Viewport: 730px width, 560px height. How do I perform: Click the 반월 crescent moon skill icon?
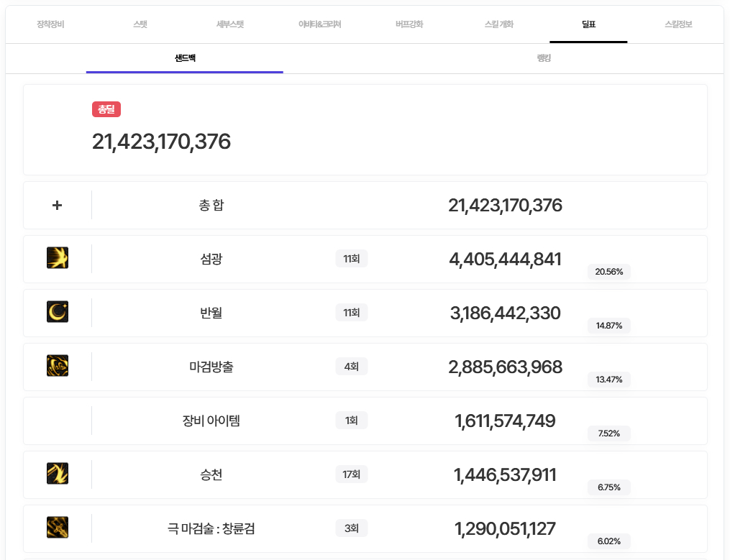tap(58, 312)
